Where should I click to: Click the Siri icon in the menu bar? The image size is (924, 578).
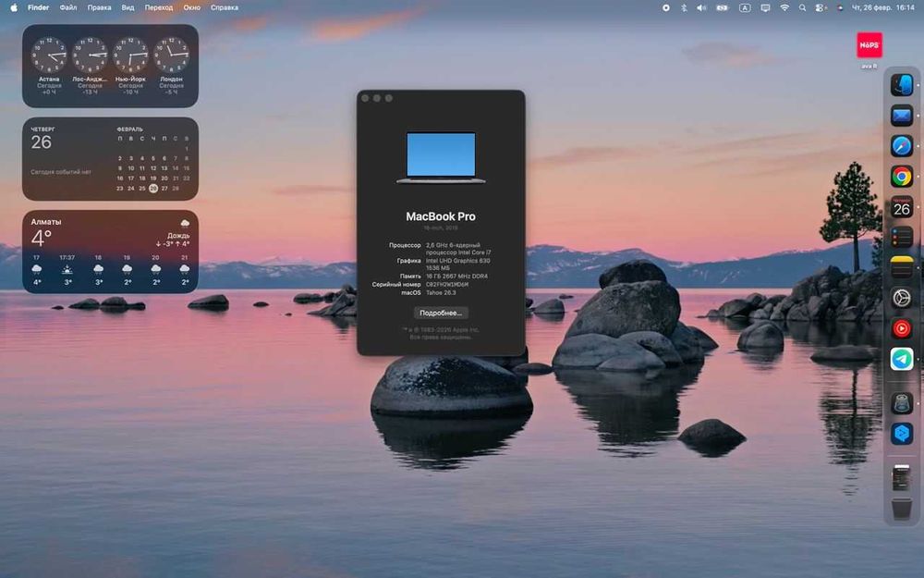pos(839,7)
